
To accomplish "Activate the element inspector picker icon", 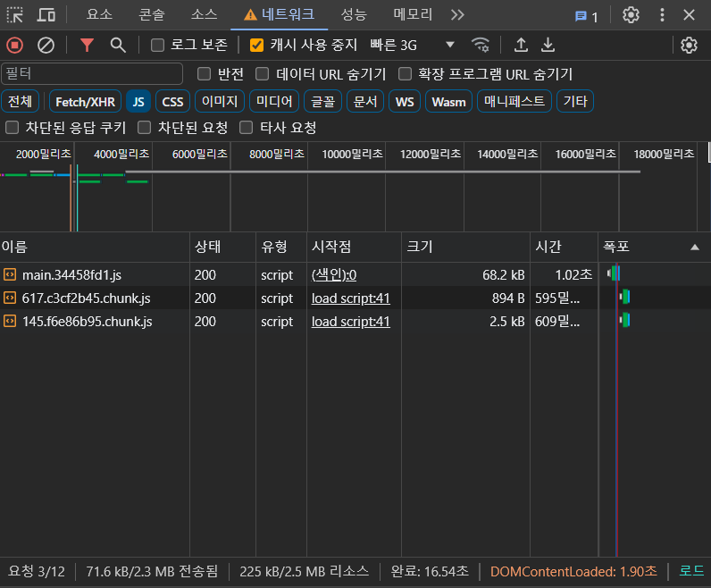I will [x=15, y=15].
